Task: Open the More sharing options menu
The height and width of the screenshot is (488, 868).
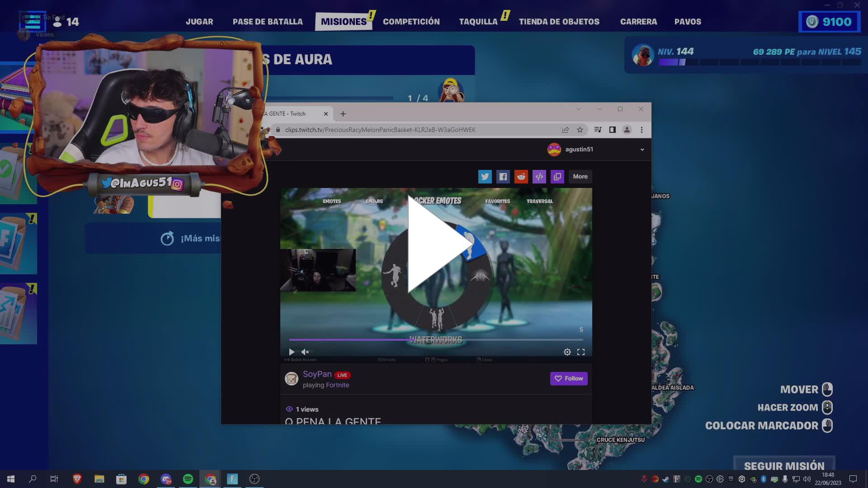Action: pos(580,177)
